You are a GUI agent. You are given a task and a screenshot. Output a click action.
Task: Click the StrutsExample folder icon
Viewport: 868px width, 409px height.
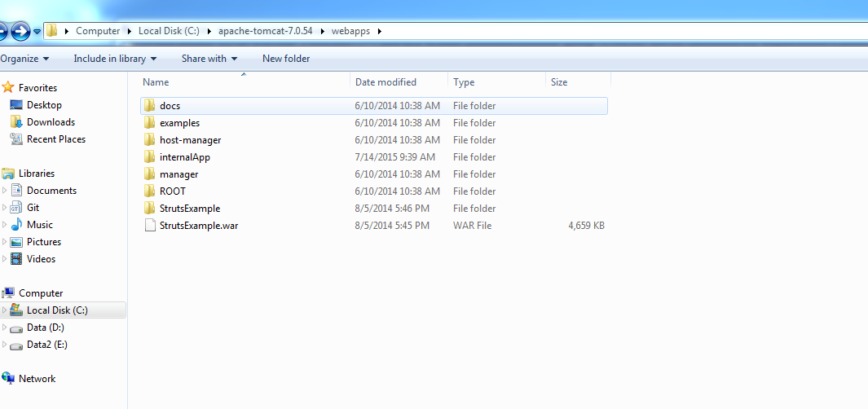[149, 208]
